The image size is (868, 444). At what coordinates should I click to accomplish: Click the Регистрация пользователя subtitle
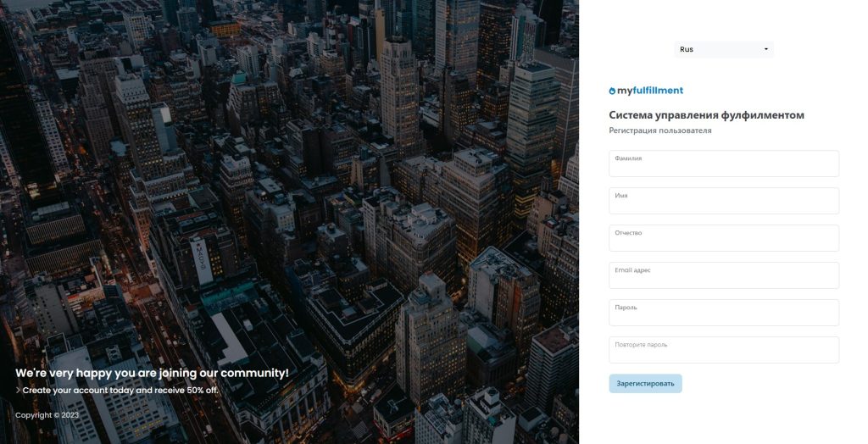coord(660,130)
